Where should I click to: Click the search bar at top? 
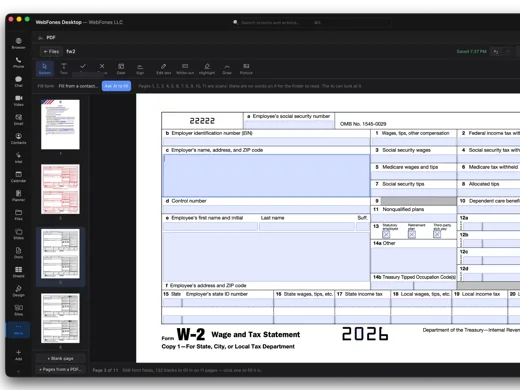(x=312, y=22)
